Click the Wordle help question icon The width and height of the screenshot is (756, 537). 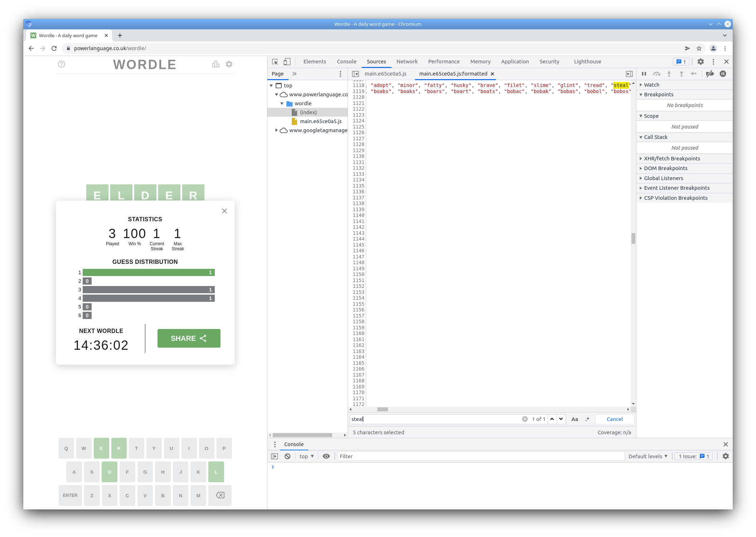[x=62, y=64]
